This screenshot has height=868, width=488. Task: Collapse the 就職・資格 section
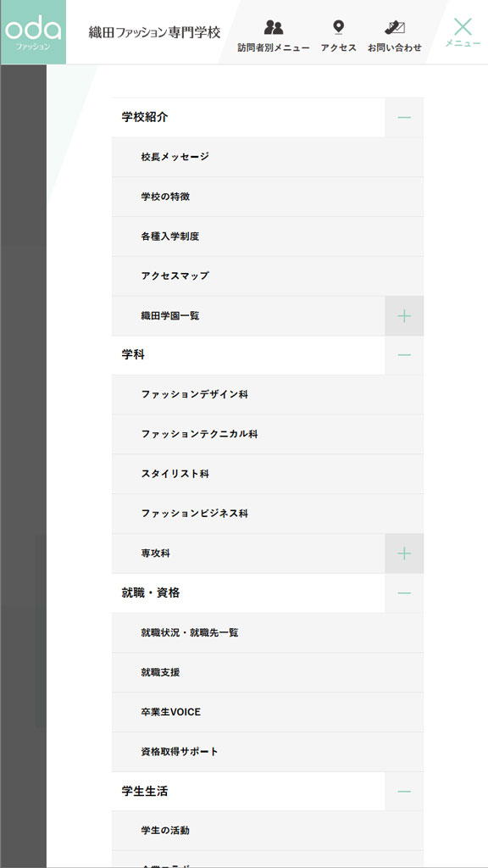405,593
